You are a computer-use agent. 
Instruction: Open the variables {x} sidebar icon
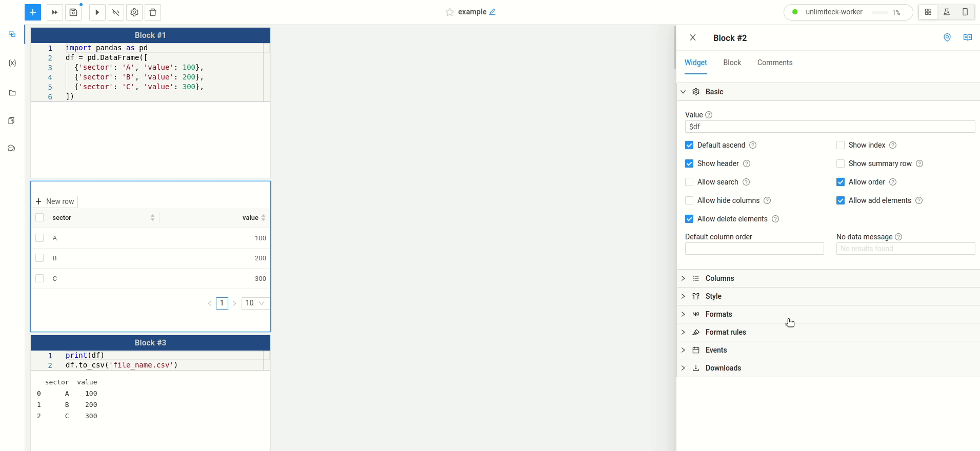(12, 63)
